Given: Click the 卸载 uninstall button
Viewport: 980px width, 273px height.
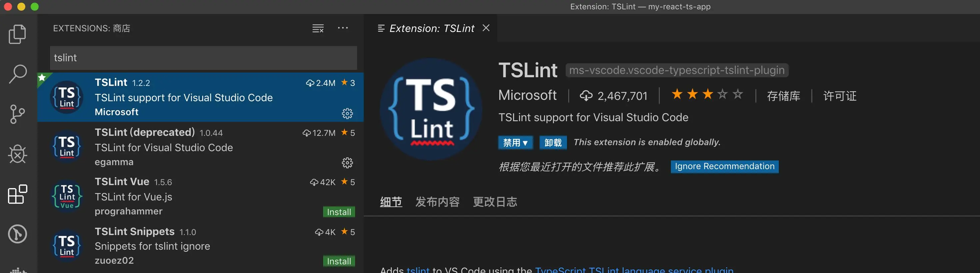Looking at the screenshot, I should tap(553, 142).
